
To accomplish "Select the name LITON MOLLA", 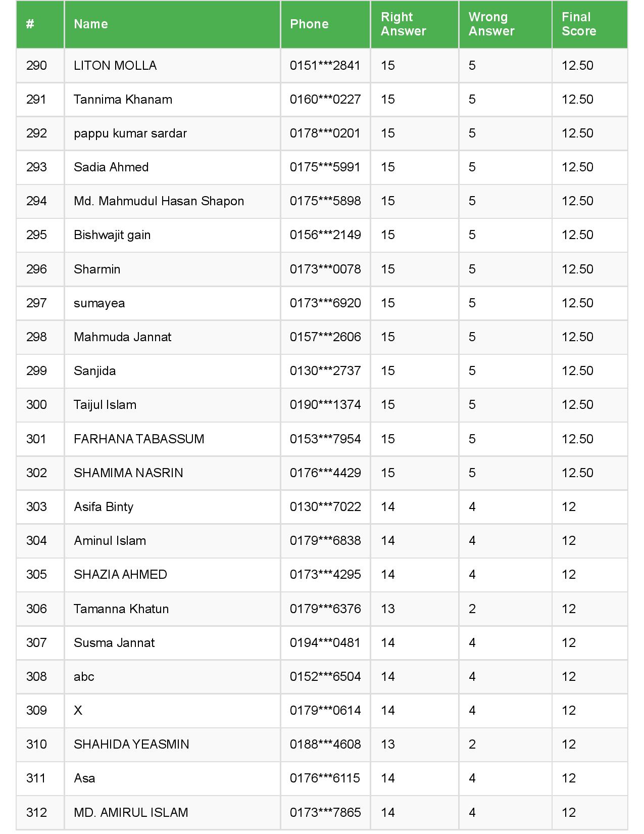I will pyautogui.click(x=115, y=66).
